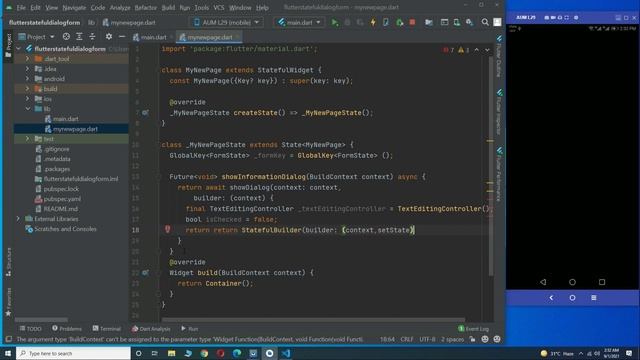This screenshot has height=360, width=640.
Task: Click the emulator Back triangle button
Action: point(543,282)
